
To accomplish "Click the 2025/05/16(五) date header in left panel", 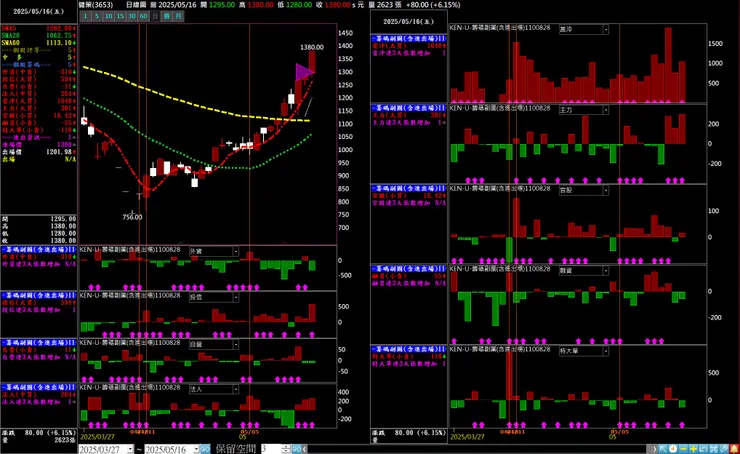I will 39,11.
